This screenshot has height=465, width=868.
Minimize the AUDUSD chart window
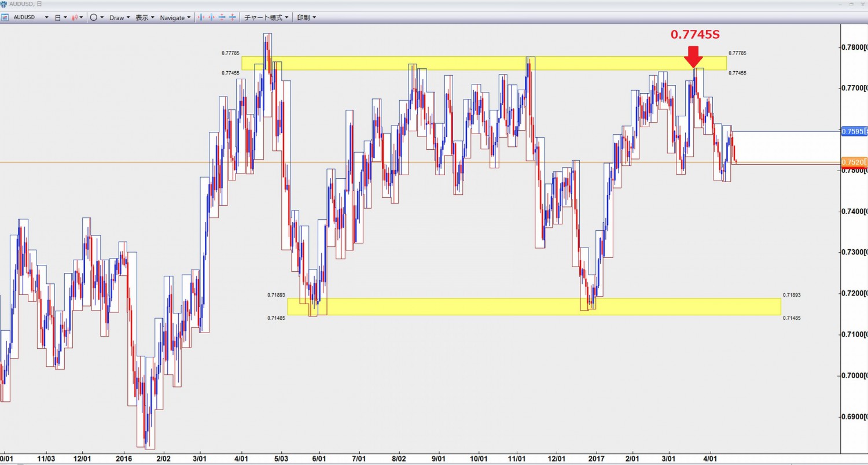coord(839,4)
